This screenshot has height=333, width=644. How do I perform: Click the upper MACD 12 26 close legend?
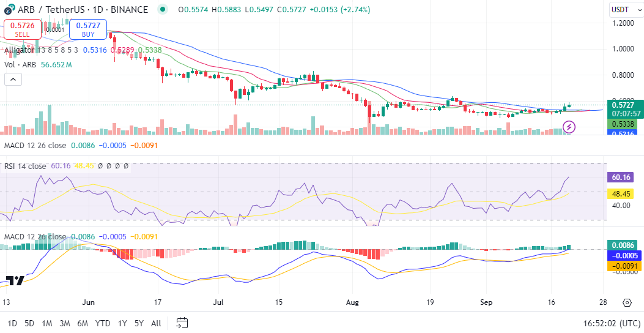click(x=35, y=146)
